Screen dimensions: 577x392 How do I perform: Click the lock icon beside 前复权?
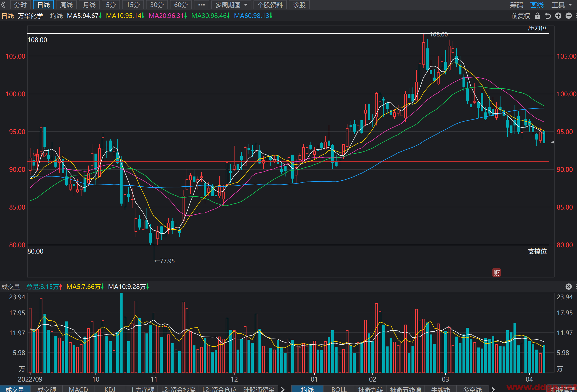coord(537,16)
